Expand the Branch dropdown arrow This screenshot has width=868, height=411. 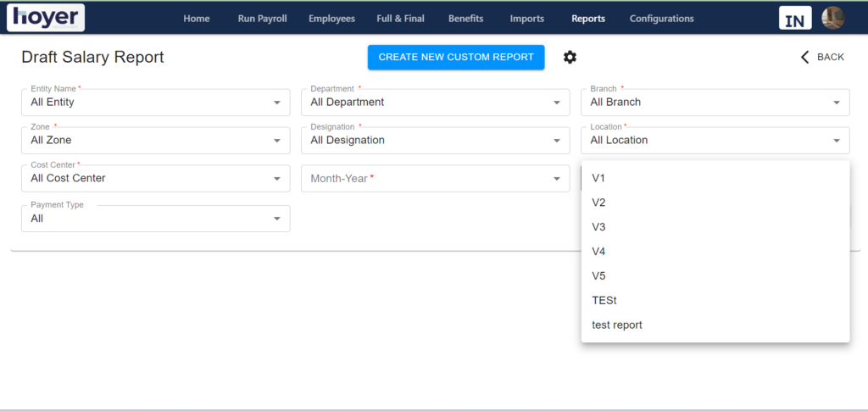pyautogui.click(x=837, y=103)
